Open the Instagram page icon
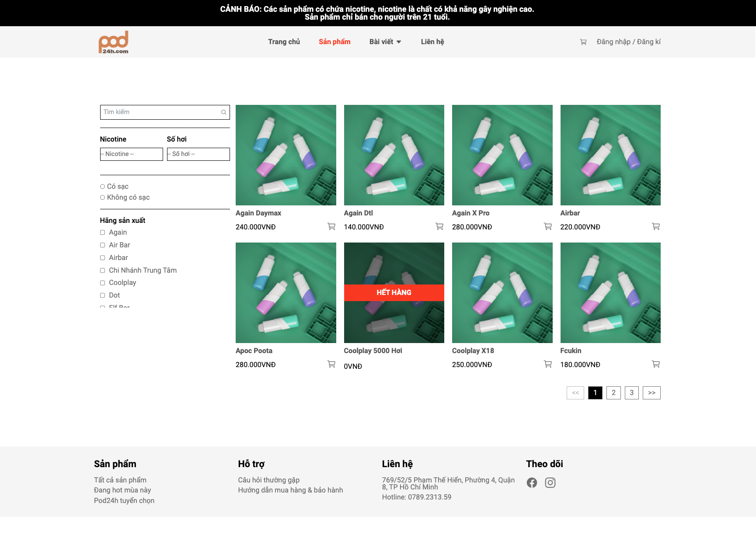The width and height of the screenshot is (756, 541). [x=550, y=482]
